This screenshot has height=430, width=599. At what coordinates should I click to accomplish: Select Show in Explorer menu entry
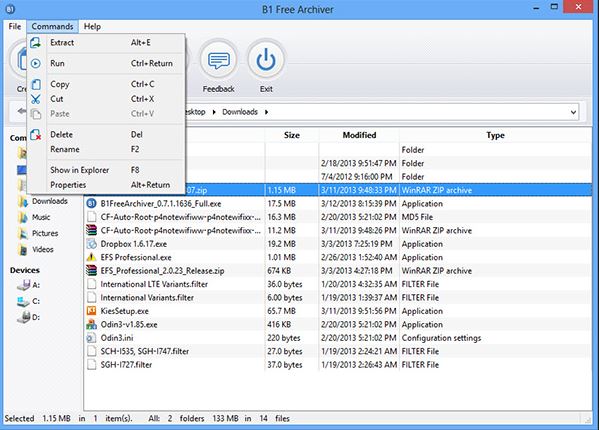click(106, 170)
